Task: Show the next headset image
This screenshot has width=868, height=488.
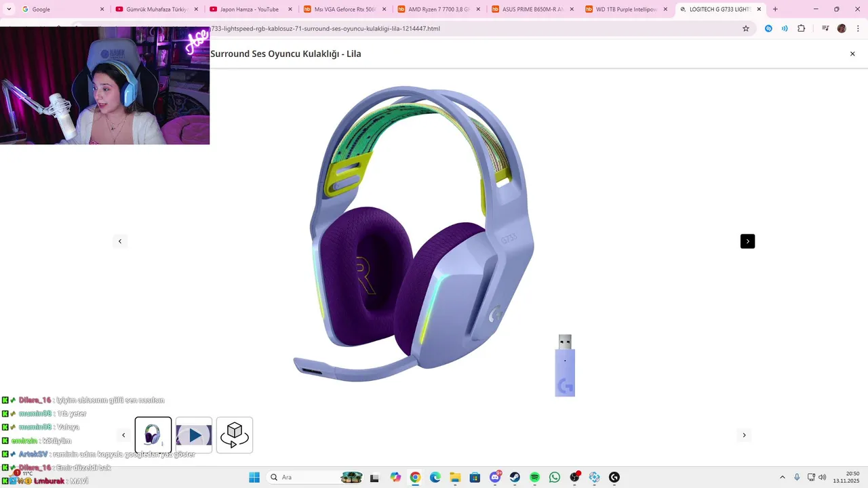Action: [x=747, y=241]
